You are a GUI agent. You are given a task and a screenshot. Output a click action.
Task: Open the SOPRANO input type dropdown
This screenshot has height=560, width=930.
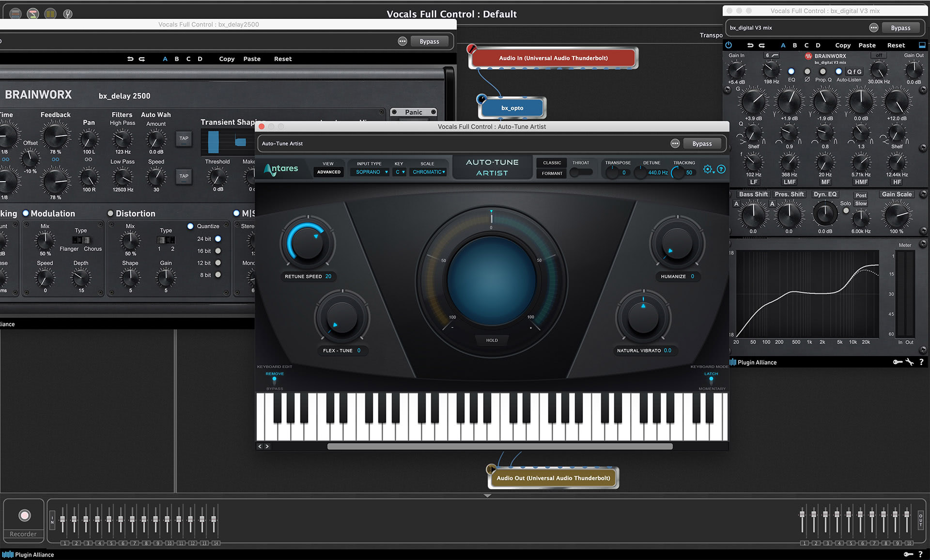point(370,172)
